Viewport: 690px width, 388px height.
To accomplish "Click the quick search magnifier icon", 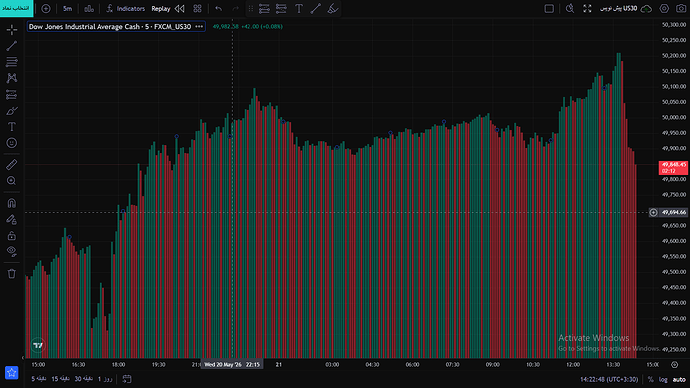I will 570,8.
